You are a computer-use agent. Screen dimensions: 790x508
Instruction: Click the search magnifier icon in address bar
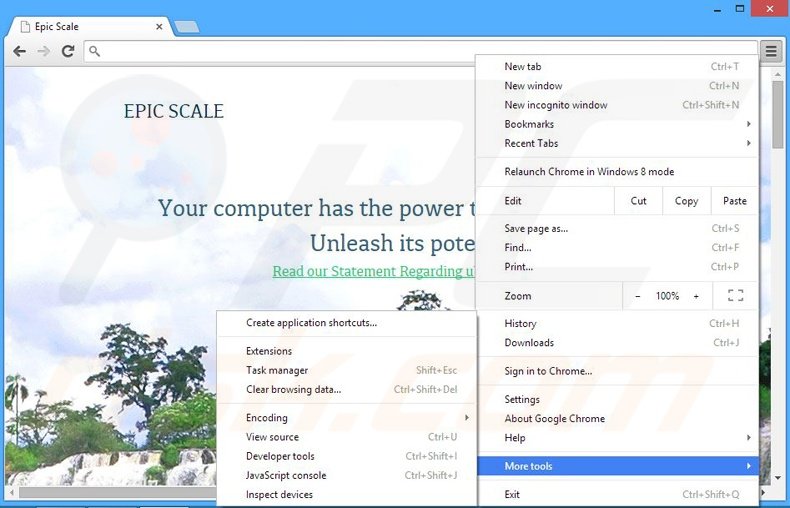click(94, 51)
